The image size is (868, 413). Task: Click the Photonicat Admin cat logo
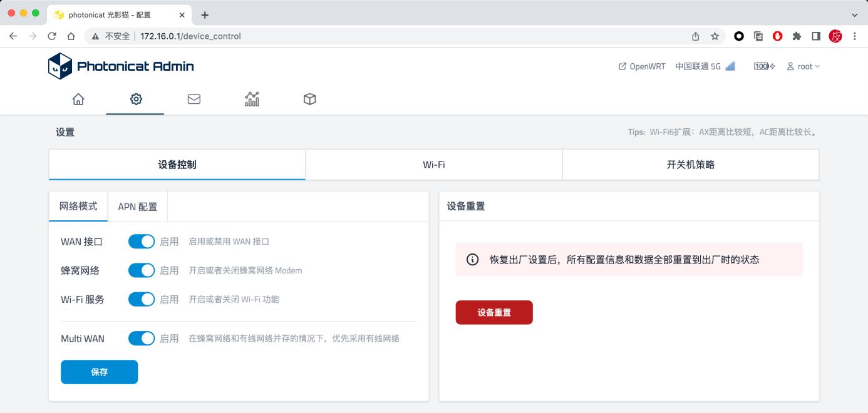click(x=59, y=65)
